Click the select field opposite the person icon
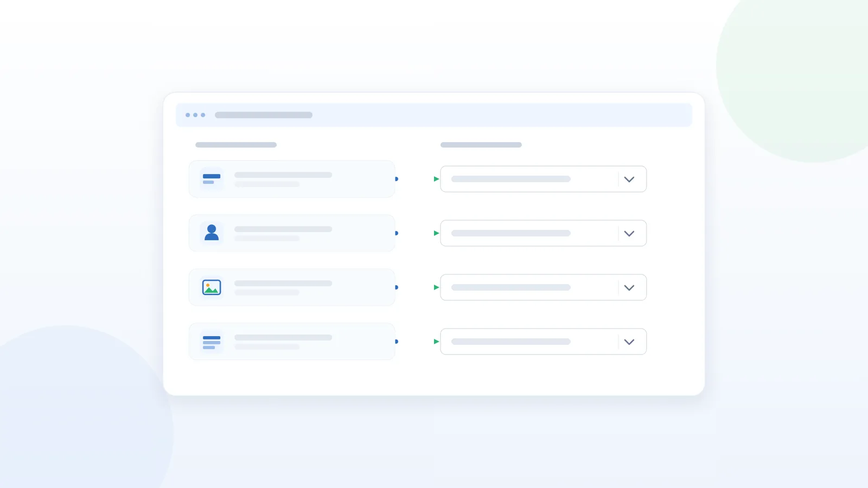 [543, 233]
